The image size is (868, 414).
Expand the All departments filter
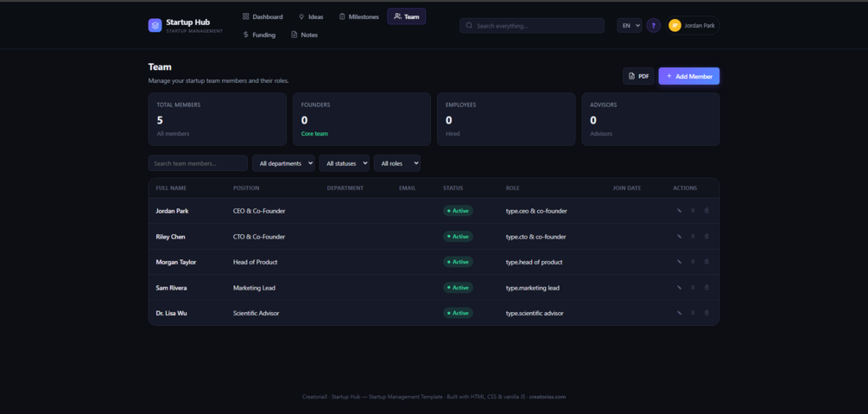tap(283, 163)
